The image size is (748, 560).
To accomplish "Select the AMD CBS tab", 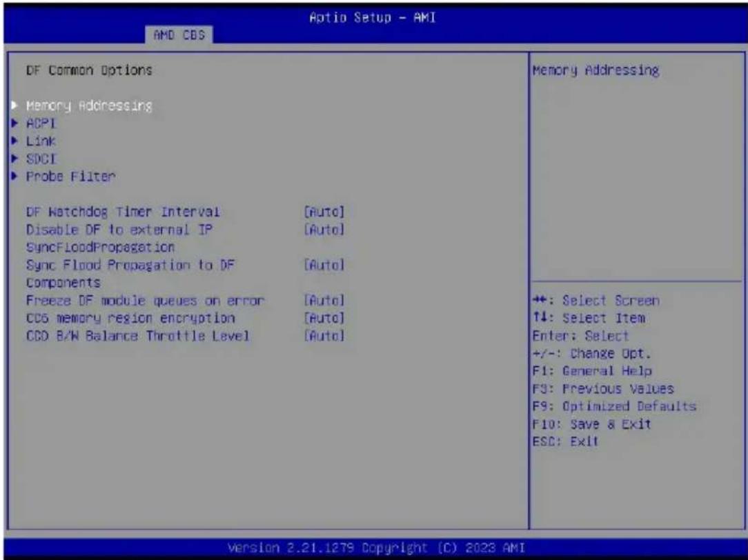I will [x=179, y=34].
